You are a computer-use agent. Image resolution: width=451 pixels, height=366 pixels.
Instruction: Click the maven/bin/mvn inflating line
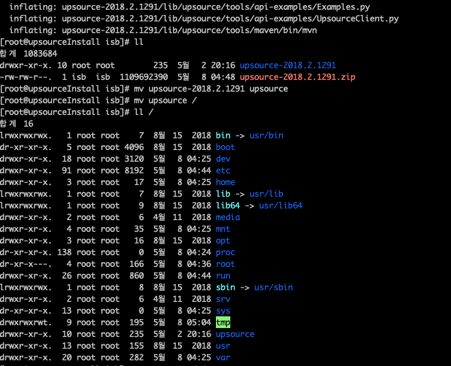(x=163, y=30)
